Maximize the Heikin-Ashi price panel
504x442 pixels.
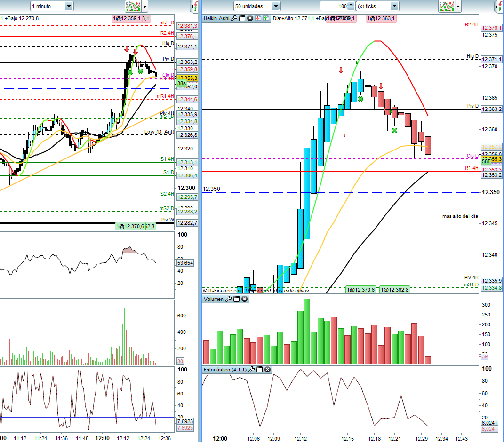click(242, 18)
